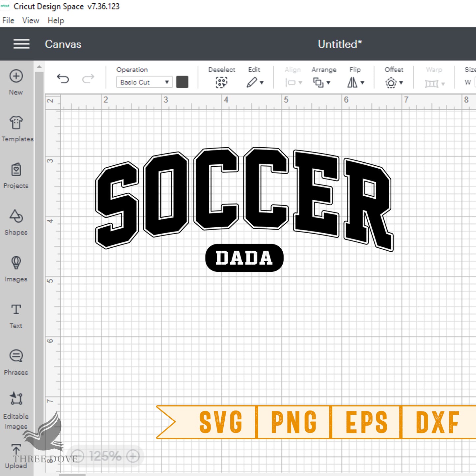476x476 pixels.
Task: Open the Flip options
Action: 352,82
